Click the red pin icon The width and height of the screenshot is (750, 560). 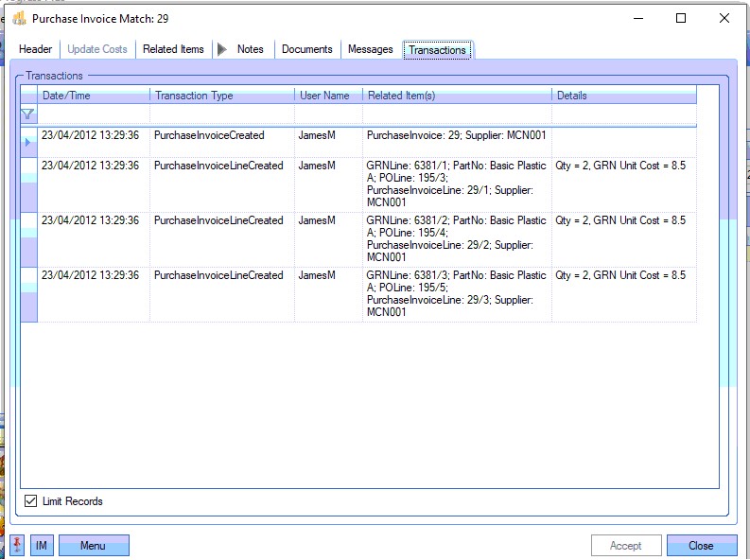16,546
